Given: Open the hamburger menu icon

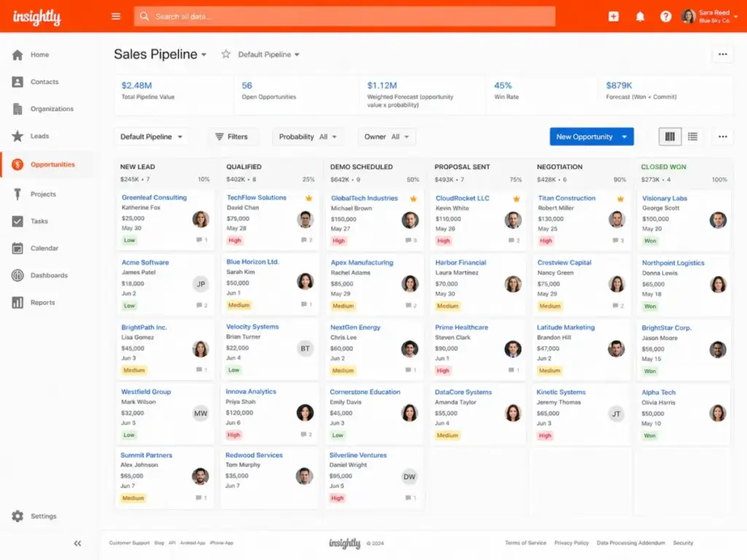Looking at the screenshot, I should [x=116, y=16].
